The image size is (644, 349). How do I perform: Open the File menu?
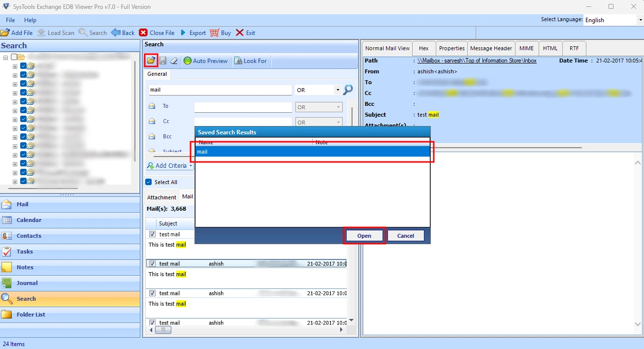click(10, 20)
